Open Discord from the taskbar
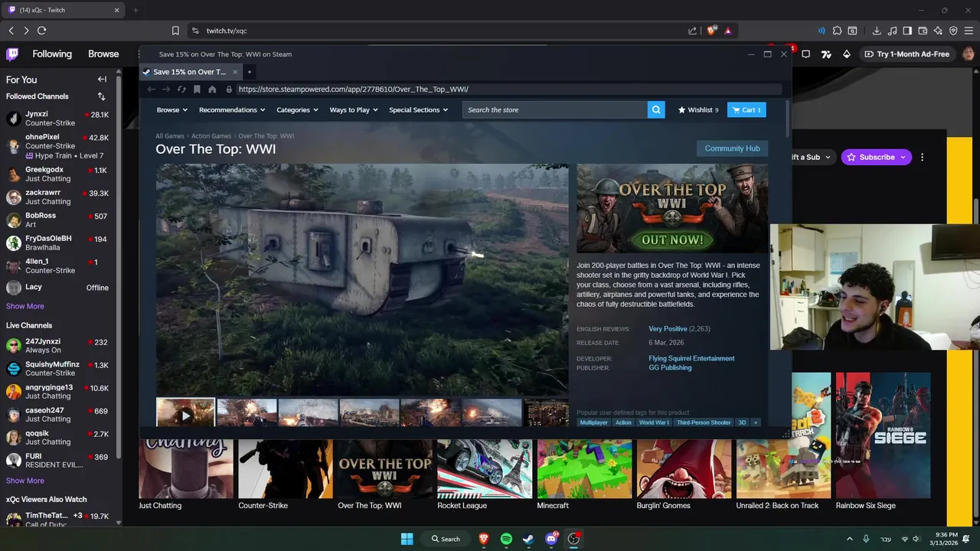The height and width of the screenshot is (551, 980). pyautogui.click(x=551, y=539)
